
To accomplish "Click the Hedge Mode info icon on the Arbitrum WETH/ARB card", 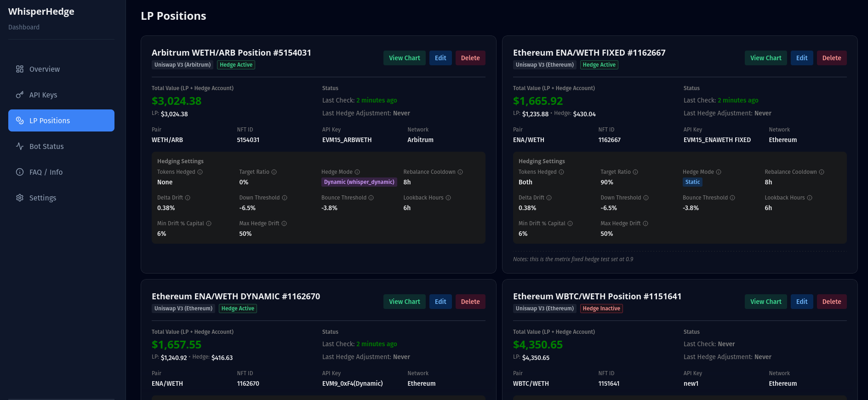I will pyautogui.click(x=357, y=172).
